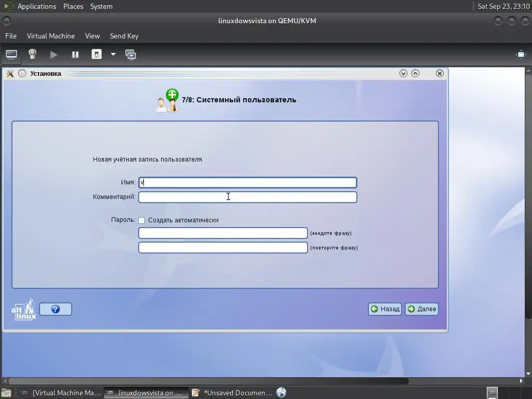The width and height of the screenshot is (532, 399).
Task: Proceed with the Далее button
Action: [x=422, y=309]
